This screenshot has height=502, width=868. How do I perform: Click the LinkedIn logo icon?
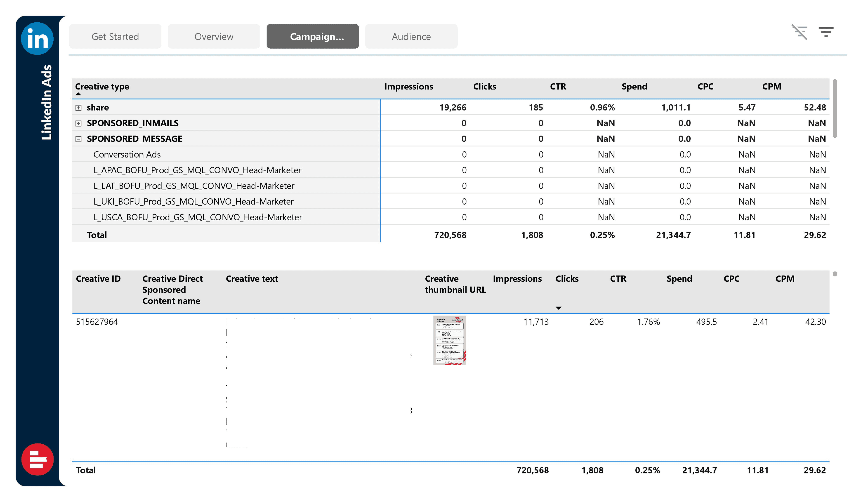37,39
